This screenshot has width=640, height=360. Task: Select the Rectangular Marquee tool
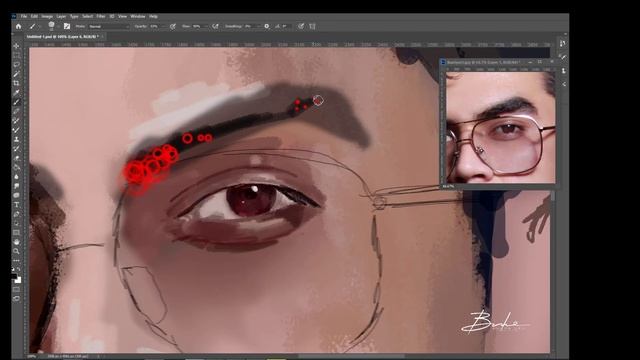16,55
